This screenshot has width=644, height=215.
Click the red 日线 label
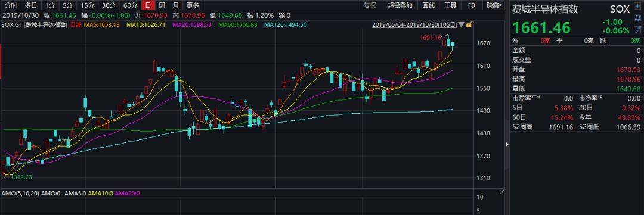(x=76, y=24)
